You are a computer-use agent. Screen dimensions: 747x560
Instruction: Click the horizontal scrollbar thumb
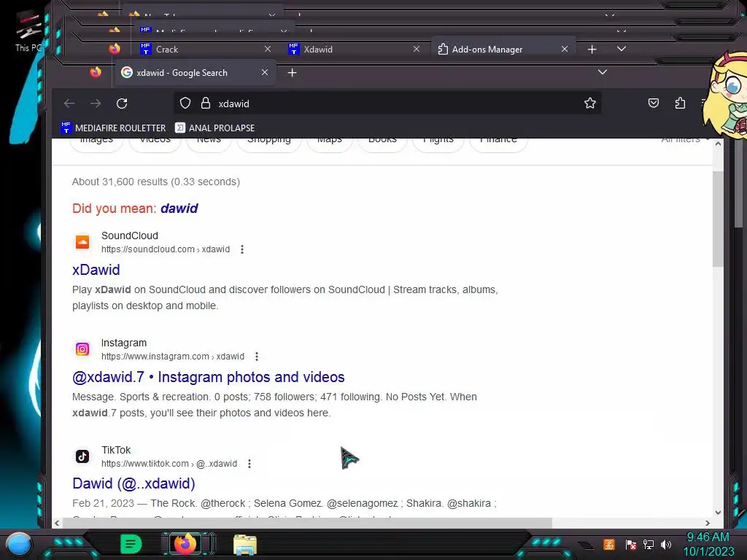(x=307, y=523)
